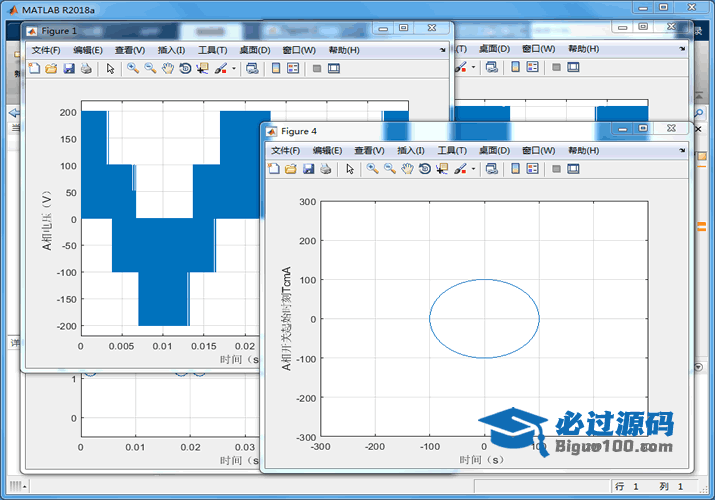Toggle Zoom In tool in Figure 4
This screenshot has height=500, width=715.
coord(372,169)
